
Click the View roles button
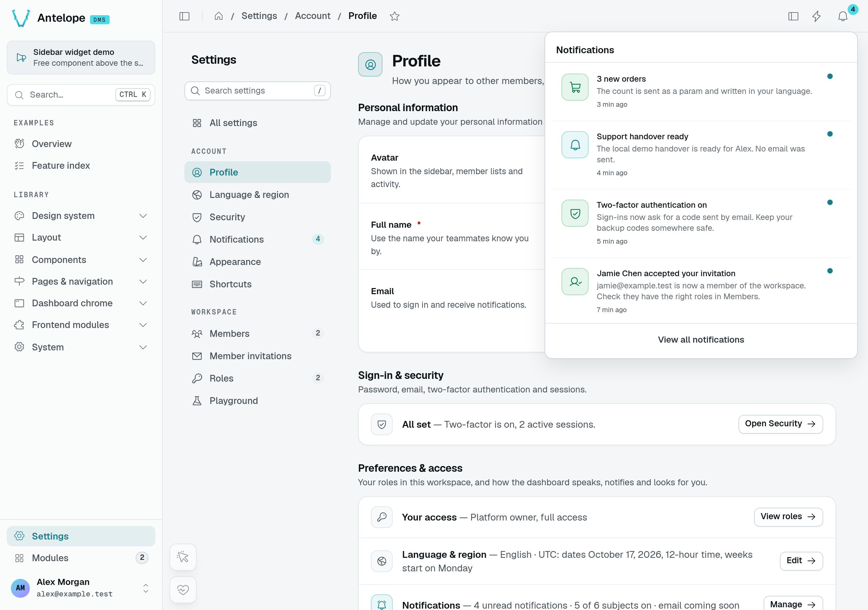788,517
